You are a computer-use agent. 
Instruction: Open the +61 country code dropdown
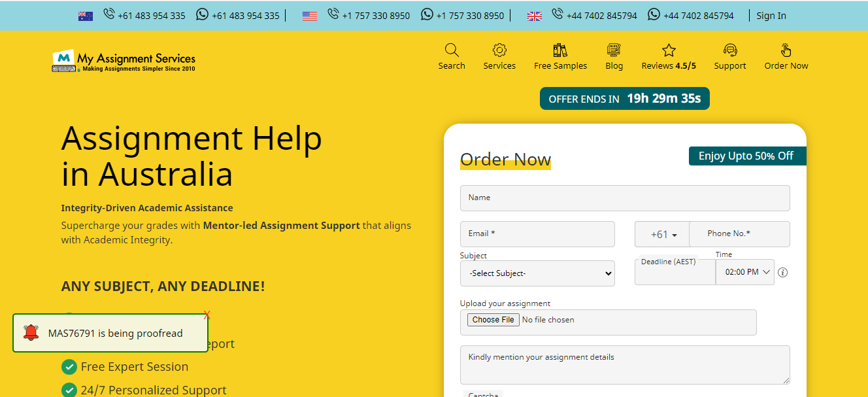tap(663, 234)
